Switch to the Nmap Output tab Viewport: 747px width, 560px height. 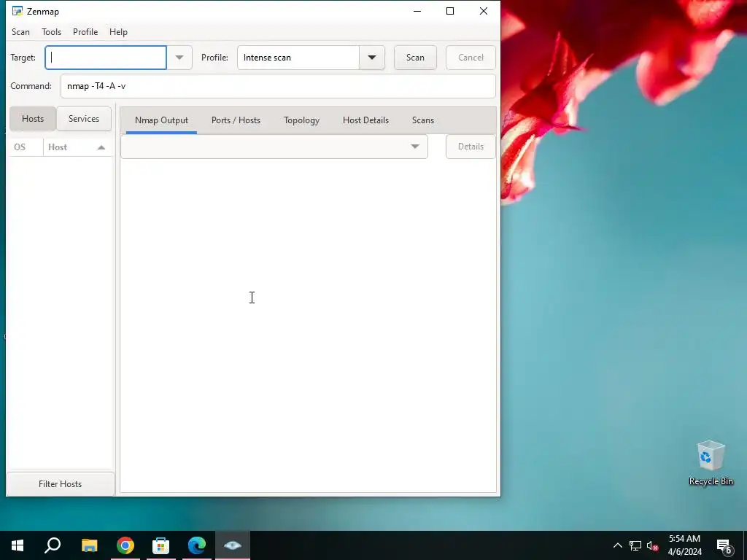click(x=161, y=120)
